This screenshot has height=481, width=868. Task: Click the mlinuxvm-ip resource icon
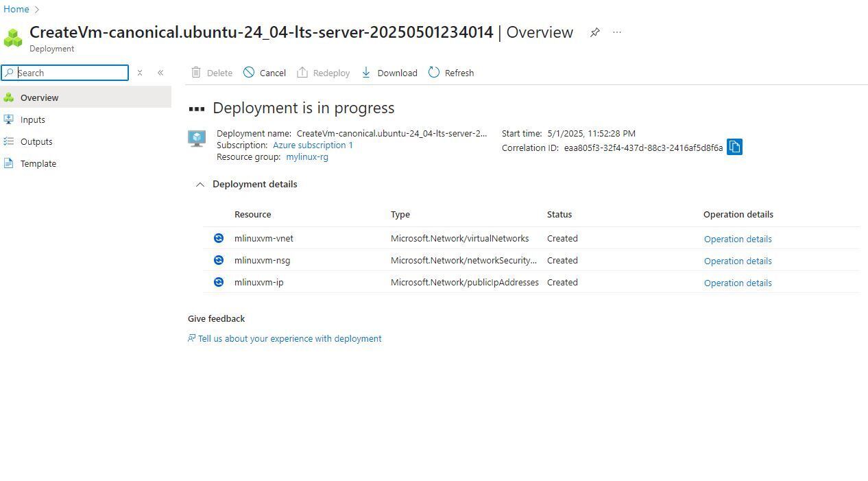point(219,282)
